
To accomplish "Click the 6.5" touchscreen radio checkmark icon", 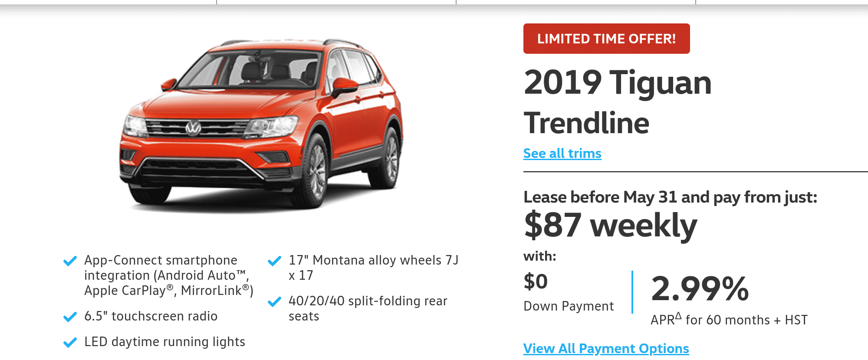I will [x=70, y=317].
